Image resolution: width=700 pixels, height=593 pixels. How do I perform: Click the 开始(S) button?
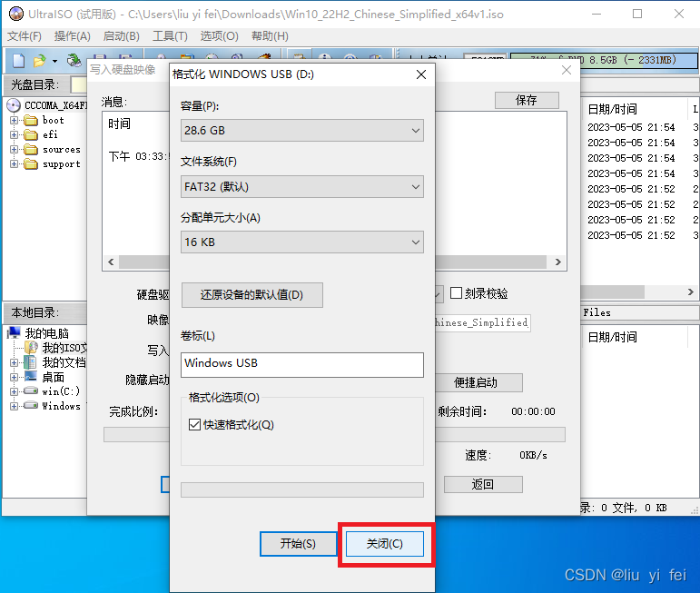pos(298,543)
